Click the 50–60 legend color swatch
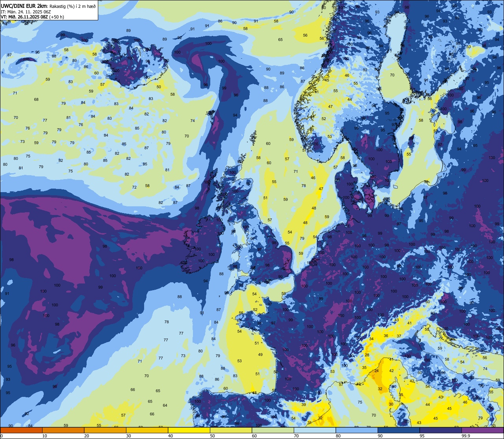Screen dimensions: 504x439 pyautogui.click(x=231, y=430)
